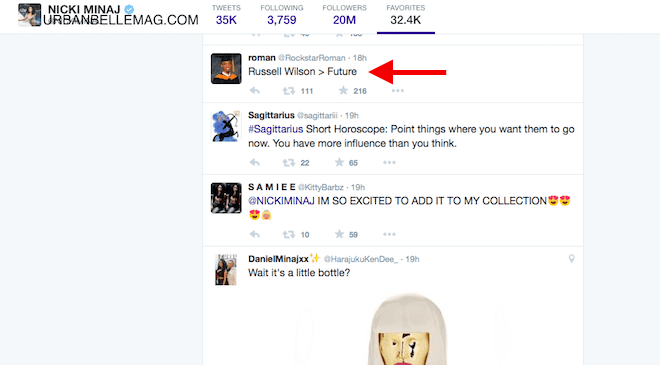Screen dimensions: 660x365
Task: Favorite the Russell Wilson > Future tweet
Action: point(343,90)
